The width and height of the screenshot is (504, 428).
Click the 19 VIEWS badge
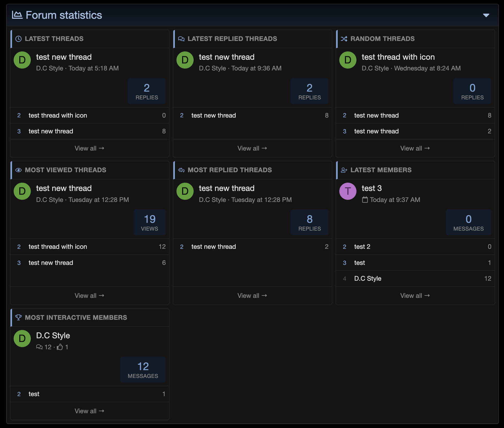[x=149, y=222]
